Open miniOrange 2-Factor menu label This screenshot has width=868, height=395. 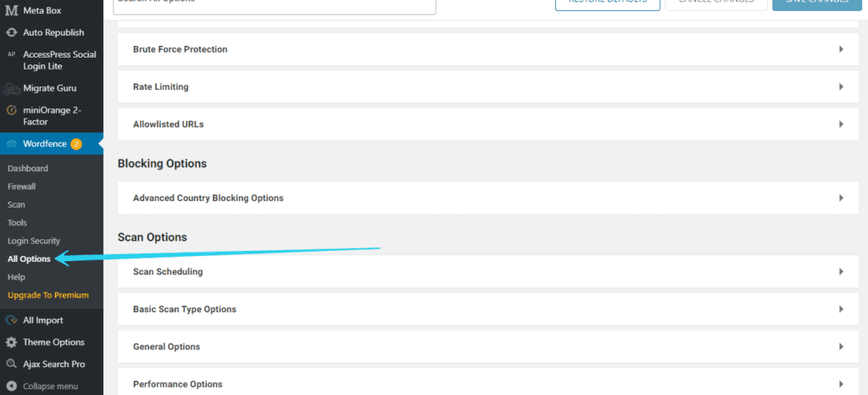tap(52, 116)
